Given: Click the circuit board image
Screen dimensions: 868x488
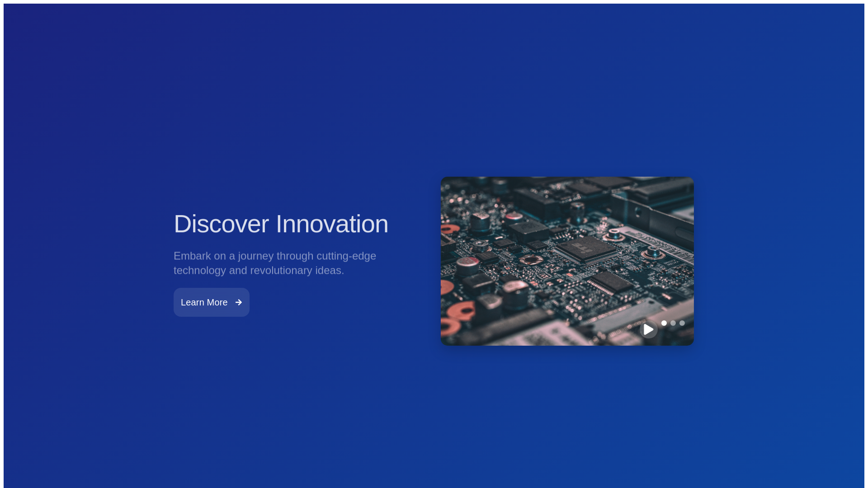Looking at the screenshot, I should 567,261.
